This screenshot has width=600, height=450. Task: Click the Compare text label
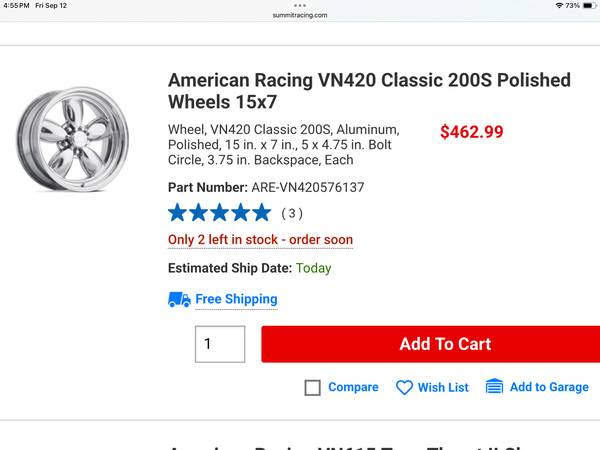(x=353, y=387)
